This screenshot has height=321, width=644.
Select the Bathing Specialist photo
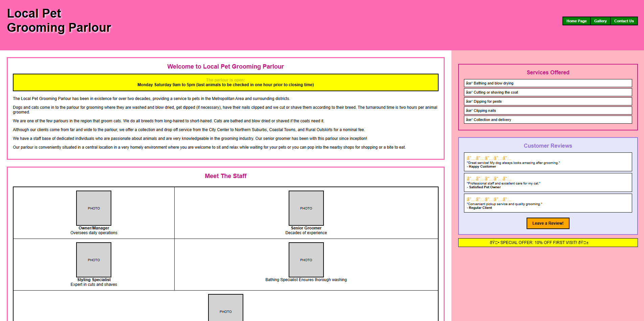(x=306, y=260)
